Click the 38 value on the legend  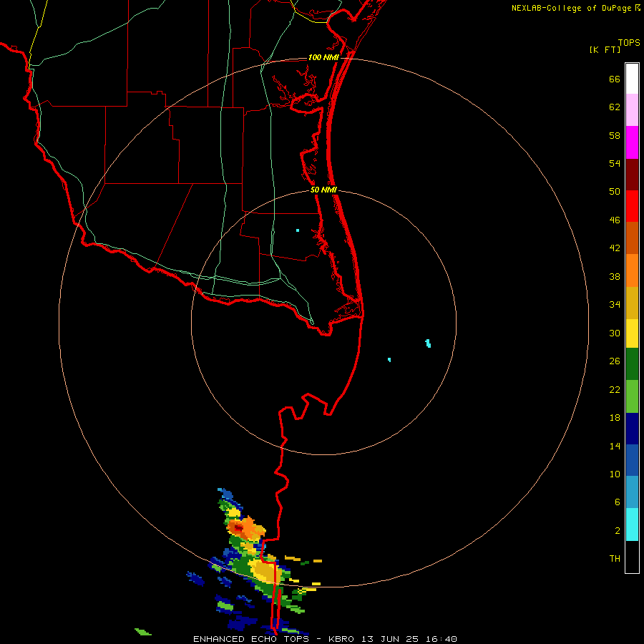(x=615, y=277)
